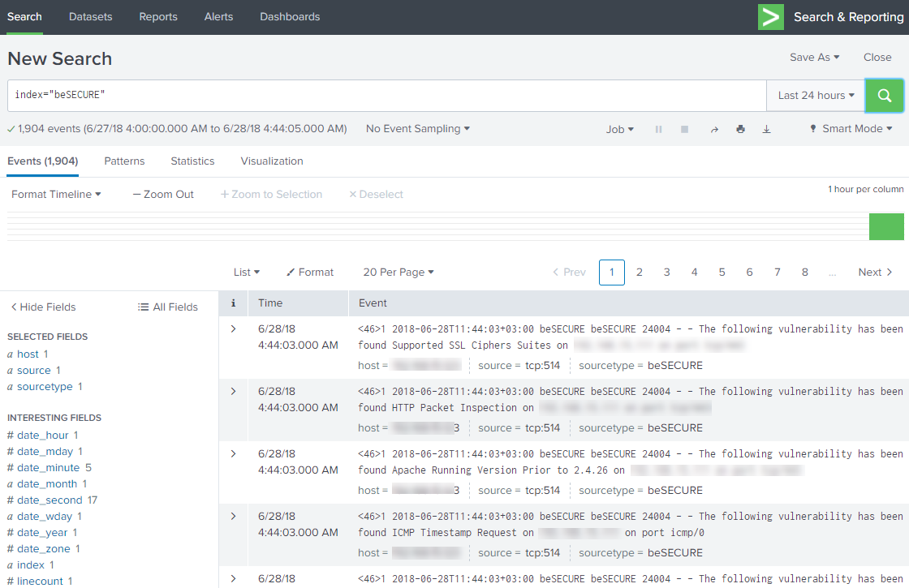Screen dimensions: 909x588
Task: Open the Reports nav tab
Action: (158, 17)
